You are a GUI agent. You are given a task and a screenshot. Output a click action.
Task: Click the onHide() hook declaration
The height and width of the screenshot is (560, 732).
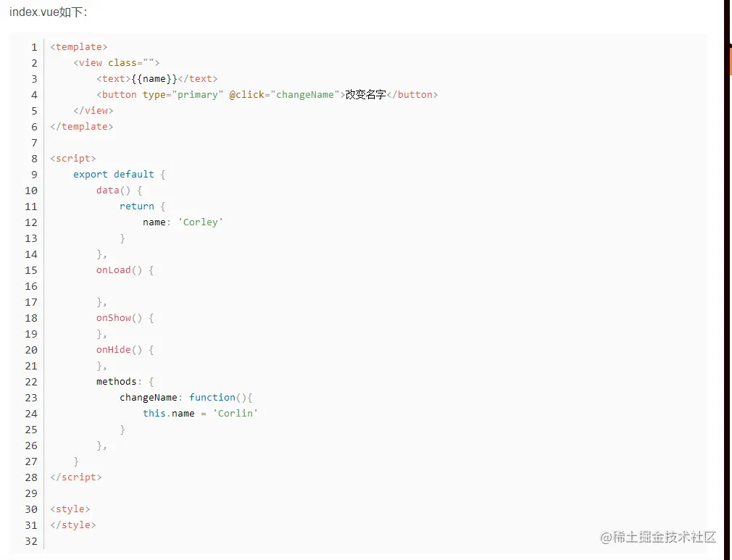coord(125,349)
